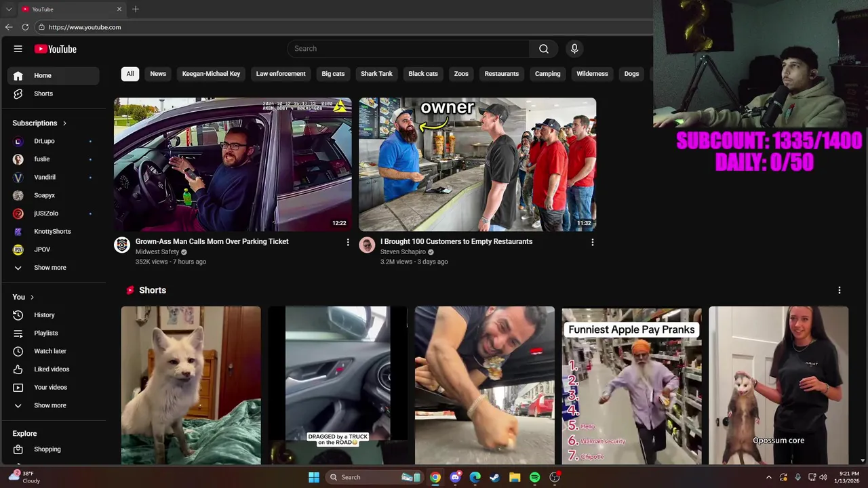
Task: Open Vandiril subscription channel
Action: (x=54, y=177)
